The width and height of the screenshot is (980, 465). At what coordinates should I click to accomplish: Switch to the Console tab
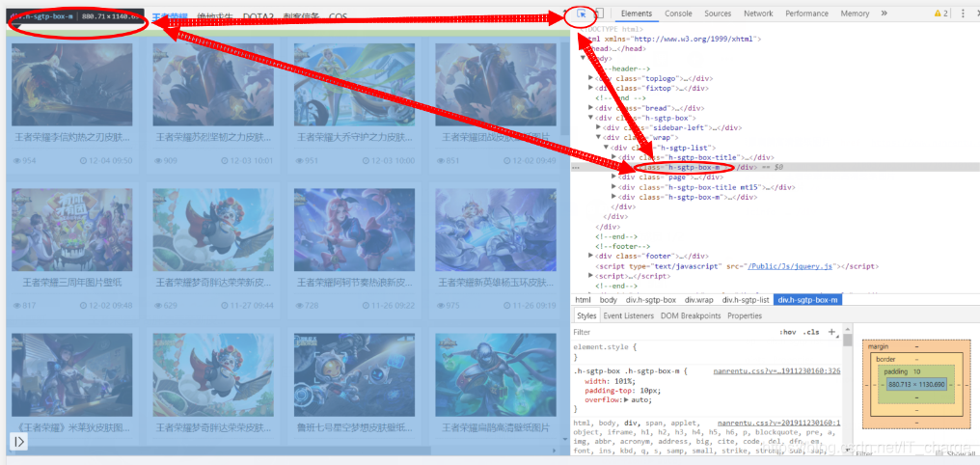pyautogui.click(x=678, y=14)
